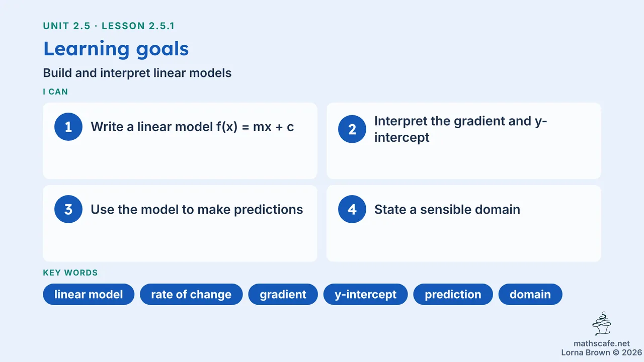Select the "y-intercept" keyword pill

click(366, 295)
